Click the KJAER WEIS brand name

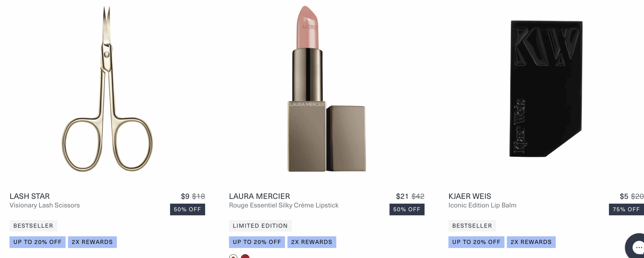(x=470, y=196)
